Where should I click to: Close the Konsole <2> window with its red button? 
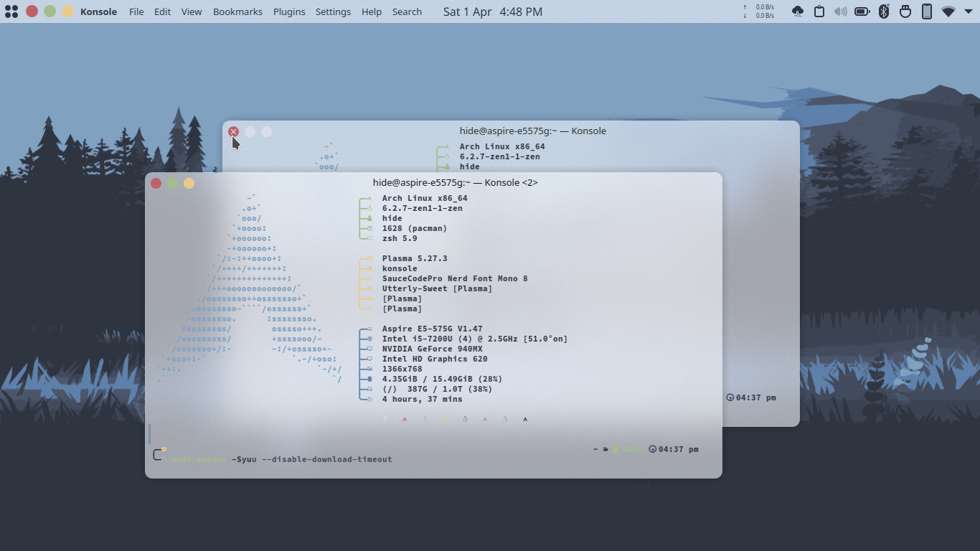coord(156,183)
